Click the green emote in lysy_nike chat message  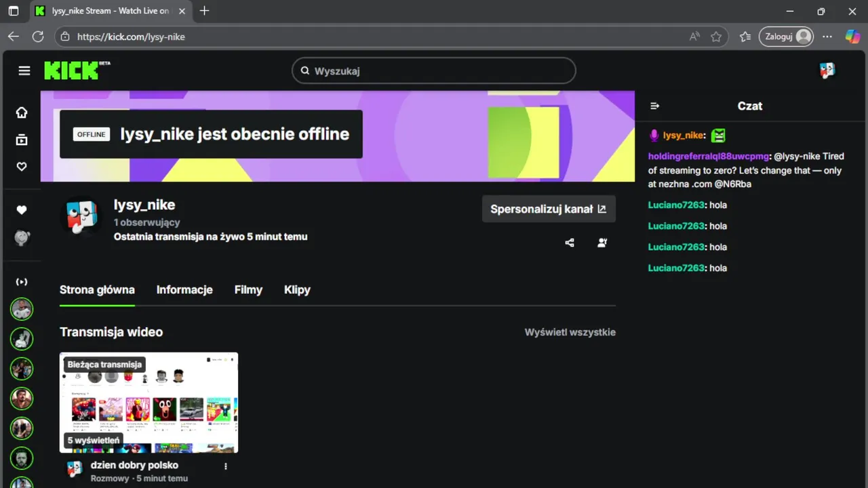tap(718, 136)
